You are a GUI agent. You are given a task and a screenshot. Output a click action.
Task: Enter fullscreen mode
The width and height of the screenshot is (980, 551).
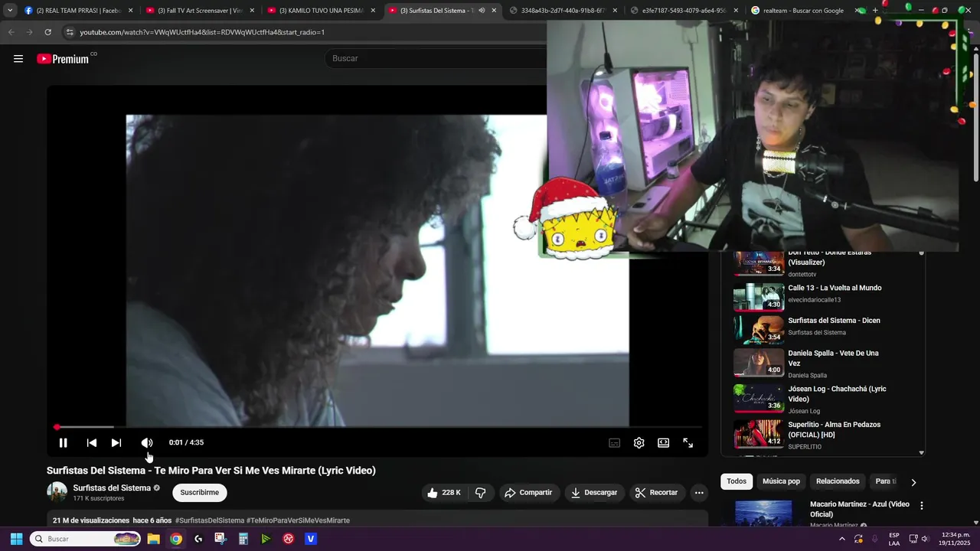pos(688,442)
